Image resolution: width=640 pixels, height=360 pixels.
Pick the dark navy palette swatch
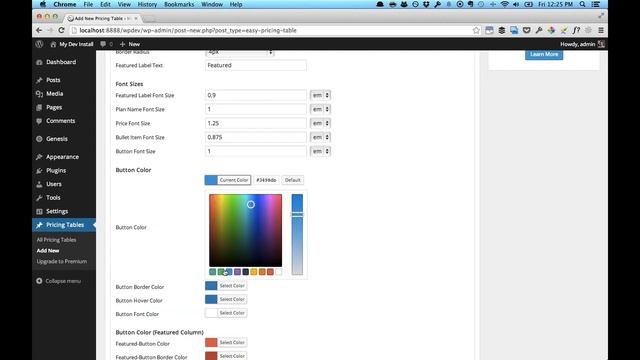(x=245, y=272)
